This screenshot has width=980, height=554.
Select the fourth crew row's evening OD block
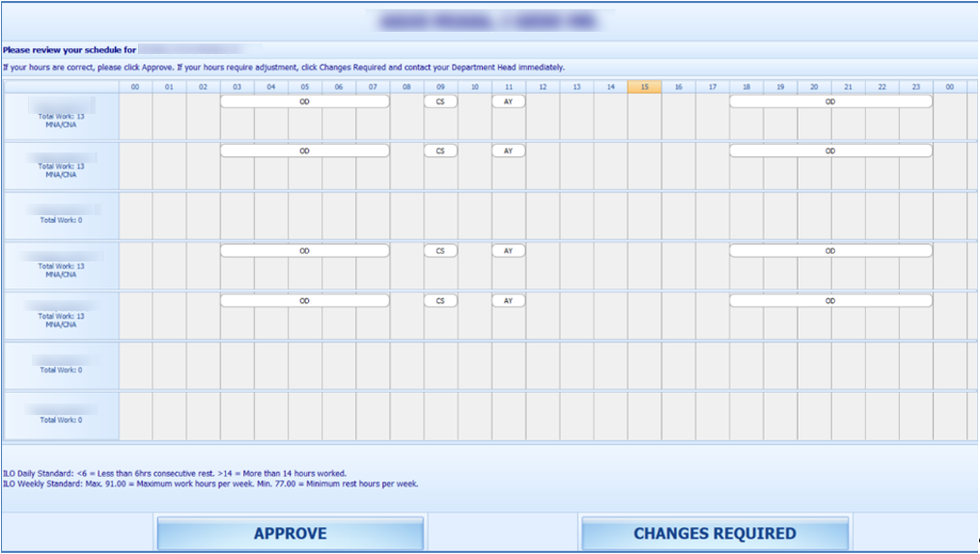tap(830, 250)
